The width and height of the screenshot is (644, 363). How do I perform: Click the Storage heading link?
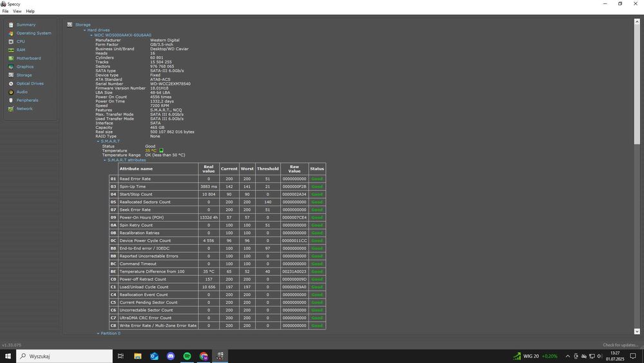[83, 25]
